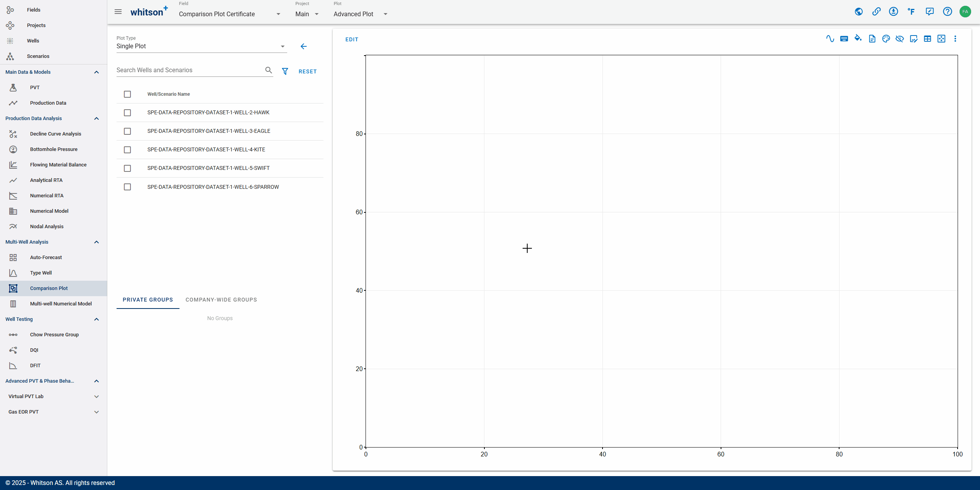Screen dimensions: 980x490
Task: Switch to COMPANY-WIDE GROUPS tab
Action: 221,299
